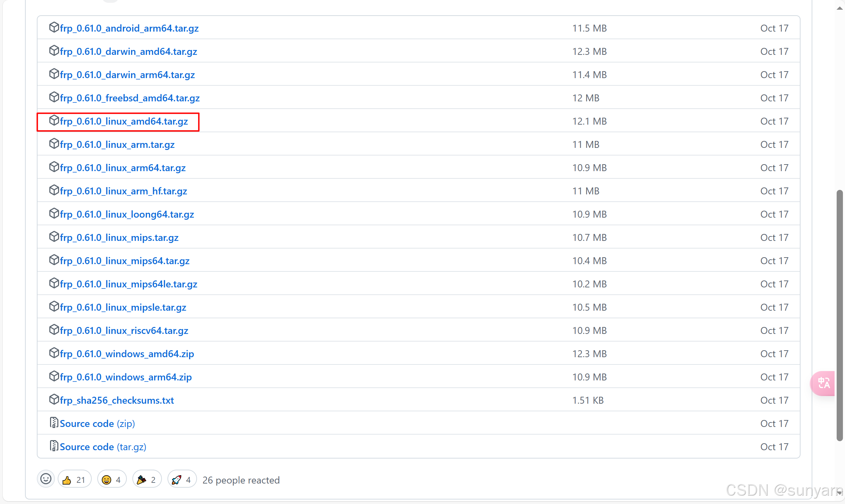
Task: Click the package icon beside frp_0.61.0_linux_riscv64.tar.gz
Action: (x=54, y=330)
